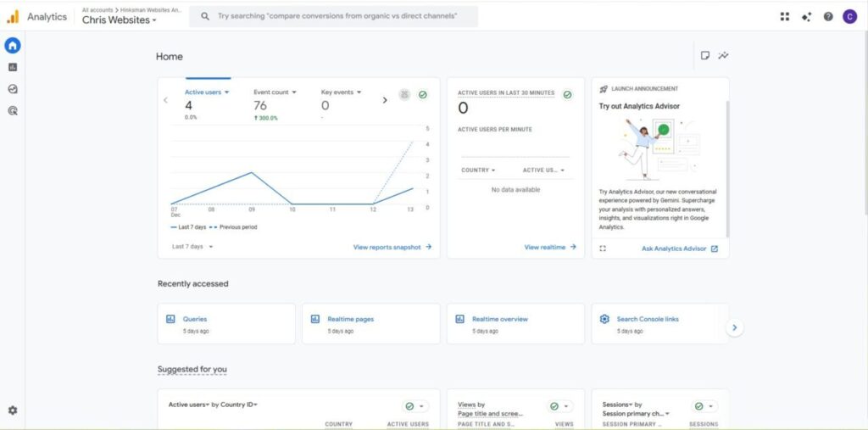Open the Advertising icon in left sidebar

(x=13, y=110)
